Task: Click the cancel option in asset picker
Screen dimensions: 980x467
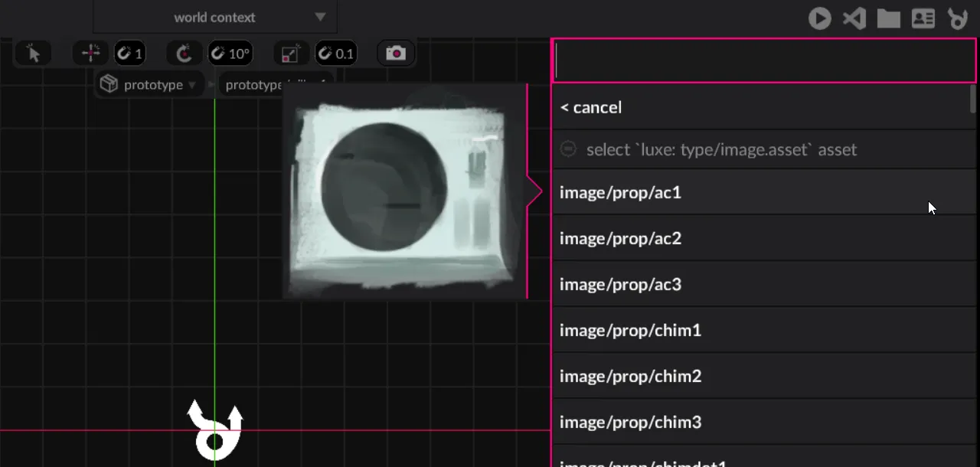Action: coord(590,107)
